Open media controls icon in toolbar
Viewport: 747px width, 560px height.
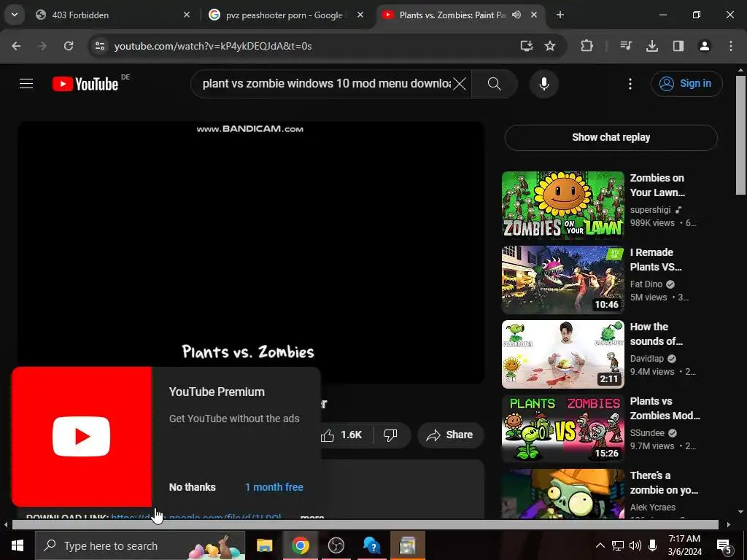coord(626,46)
